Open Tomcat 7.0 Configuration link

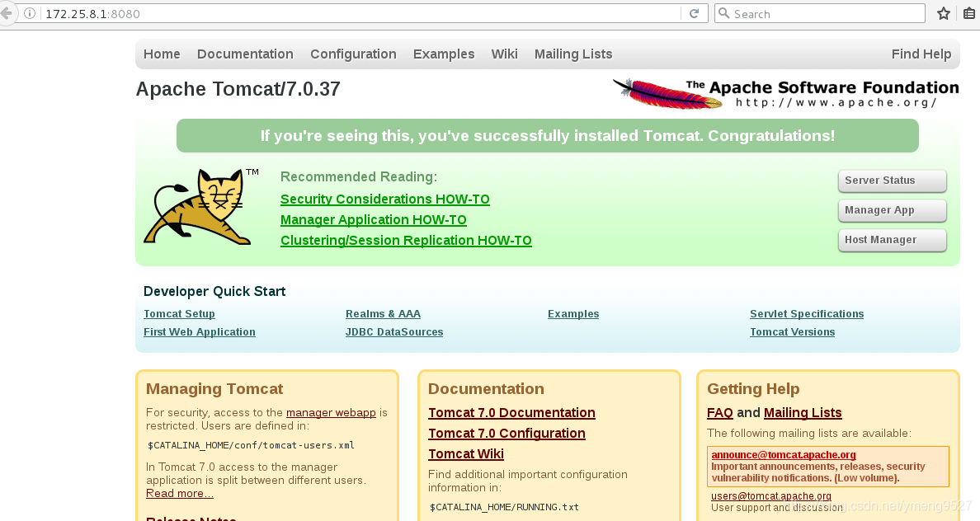click(x=506, y=434)
